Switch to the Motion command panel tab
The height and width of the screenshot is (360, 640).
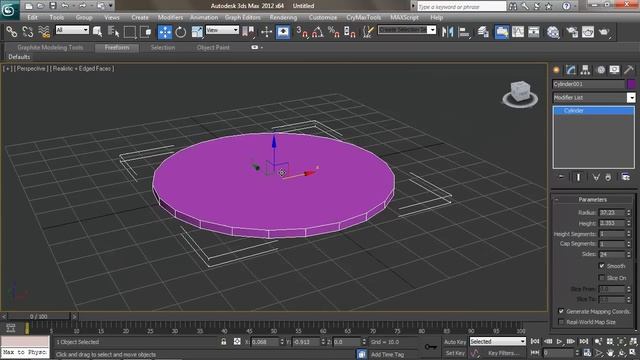[601, 70]
